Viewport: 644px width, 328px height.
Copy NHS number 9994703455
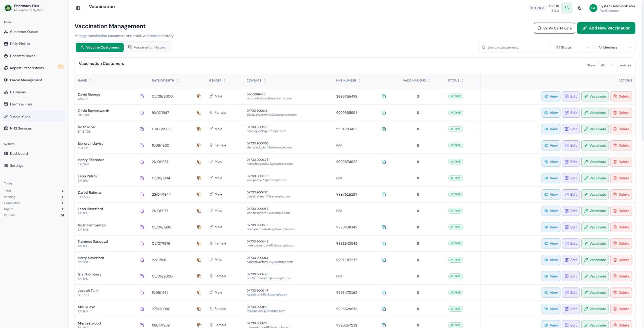point(384,129)
